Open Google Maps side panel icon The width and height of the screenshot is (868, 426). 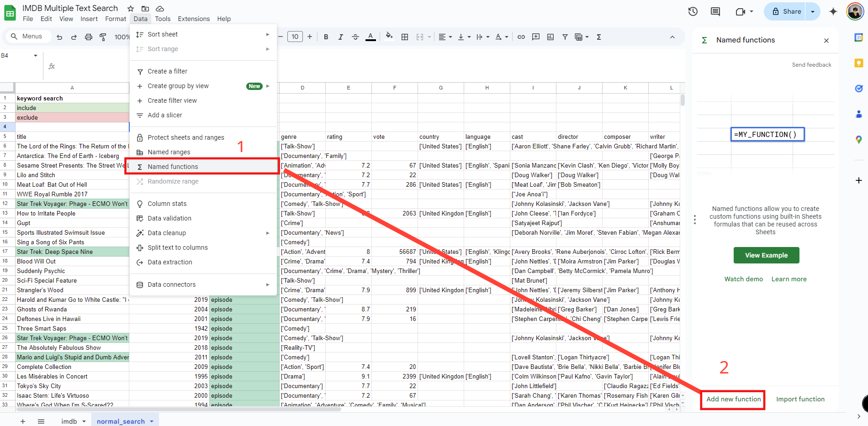pyautogui.click(x=859, y=140)
